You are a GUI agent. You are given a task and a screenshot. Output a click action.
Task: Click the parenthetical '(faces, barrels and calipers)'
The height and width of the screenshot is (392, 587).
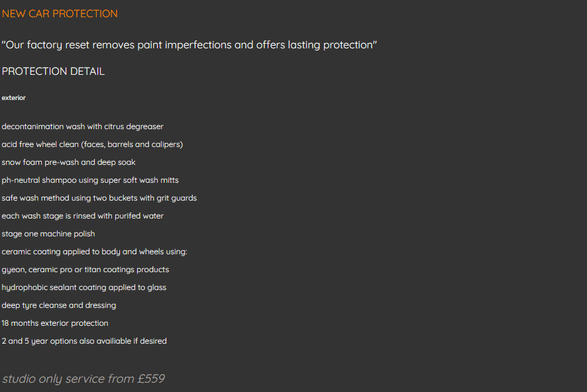(132, 144)
